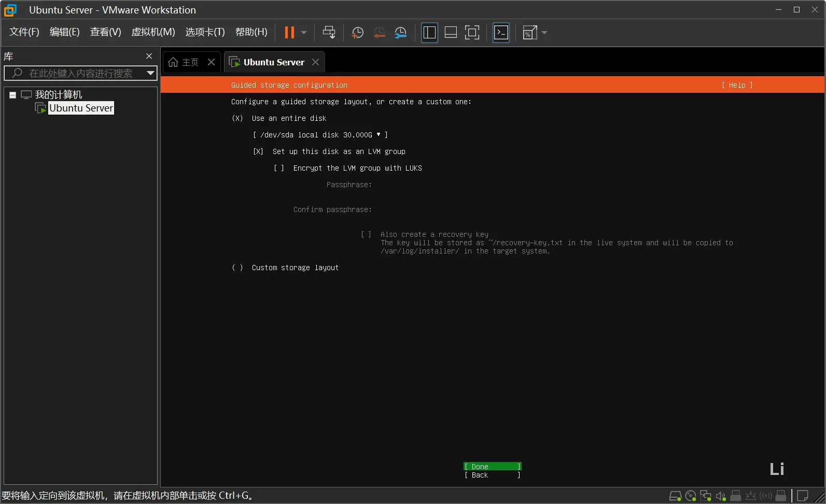Open the snapshot manager icon
826x504 pixels.
[x=400, y=33]
